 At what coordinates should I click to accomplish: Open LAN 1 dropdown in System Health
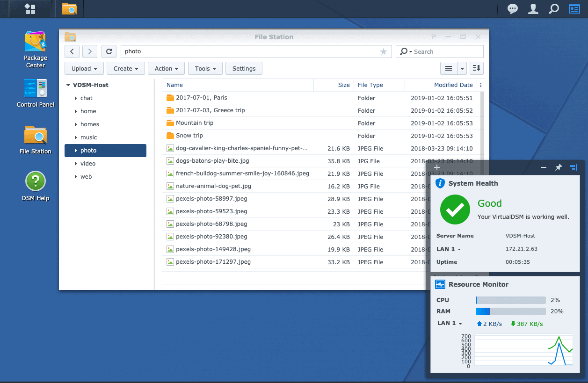pos(449,249)
